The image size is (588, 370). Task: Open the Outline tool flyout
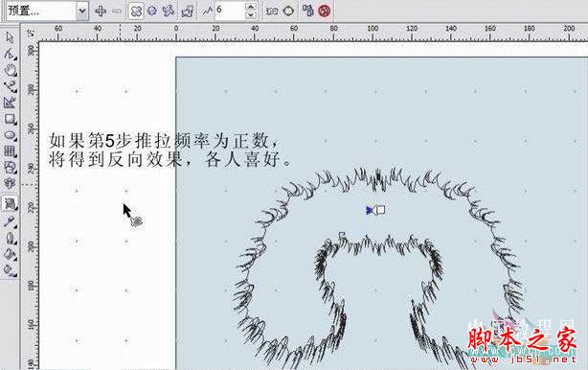coord(10,239)
